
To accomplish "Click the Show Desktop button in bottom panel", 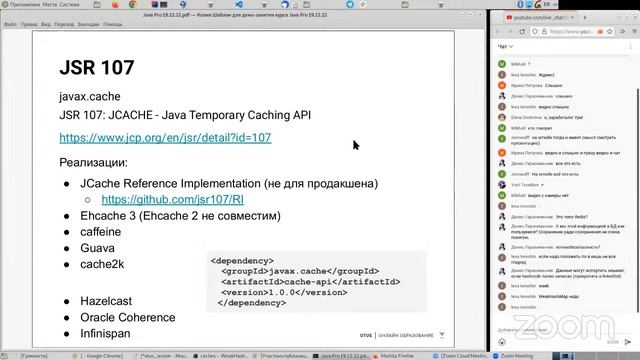I will coord(5,356).
